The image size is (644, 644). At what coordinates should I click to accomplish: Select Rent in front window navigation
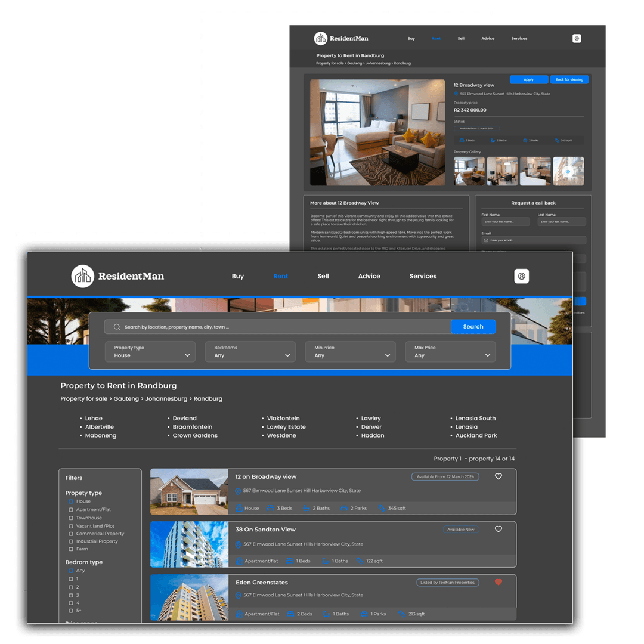click(x=280, y=277)
